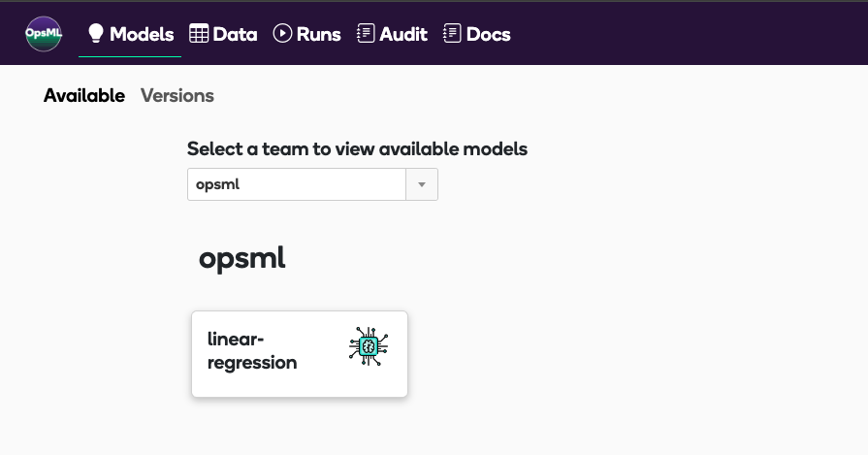
Task: Click the notebook icon beside Docs
Action: coord(452,33)
